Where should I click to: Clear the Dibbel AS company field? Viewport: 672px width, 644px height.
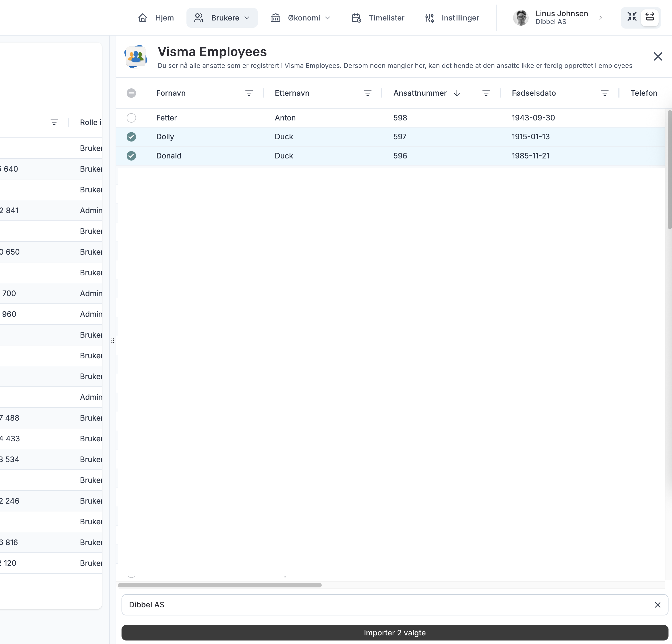pos(657,605)
